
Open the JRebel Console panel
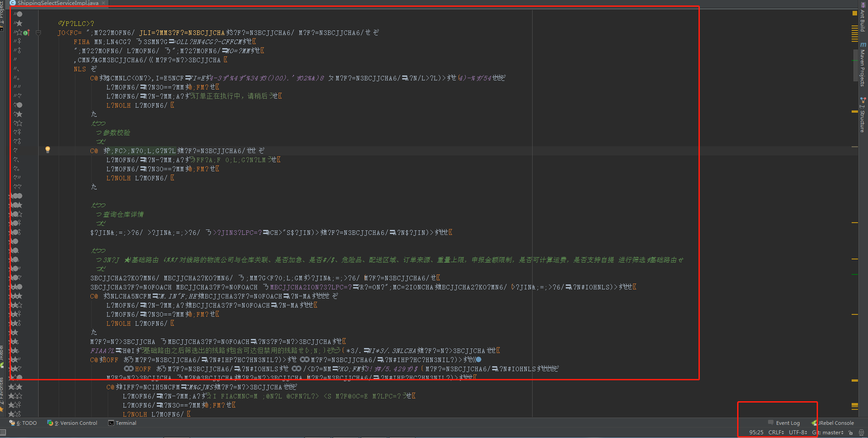click(x=833, y=423)
